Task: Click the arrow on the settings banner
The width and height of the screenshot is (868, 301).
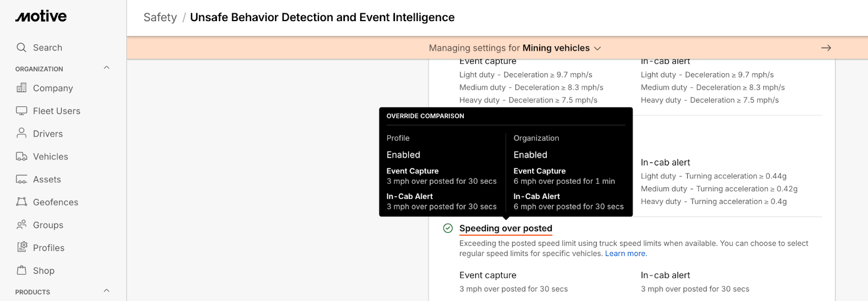Action: [x=826, y=48]
